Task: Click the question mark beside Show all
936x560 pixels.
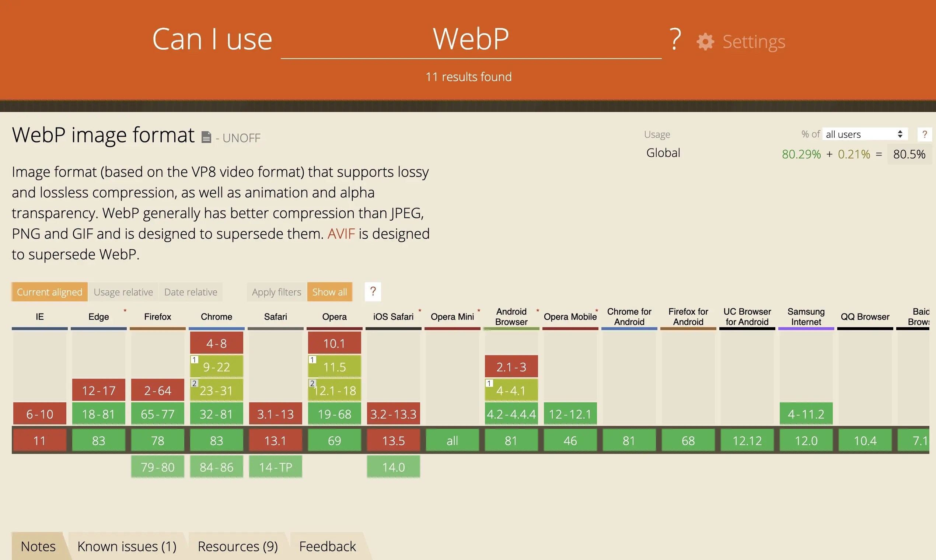Action: 373,292
